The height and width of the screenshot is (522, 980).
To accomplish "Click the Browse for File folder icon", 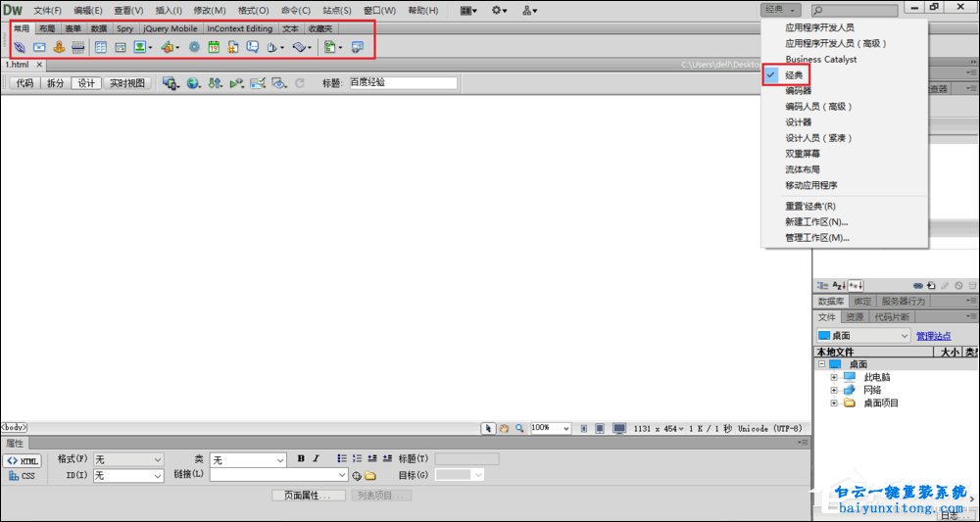I will point(370,476).
